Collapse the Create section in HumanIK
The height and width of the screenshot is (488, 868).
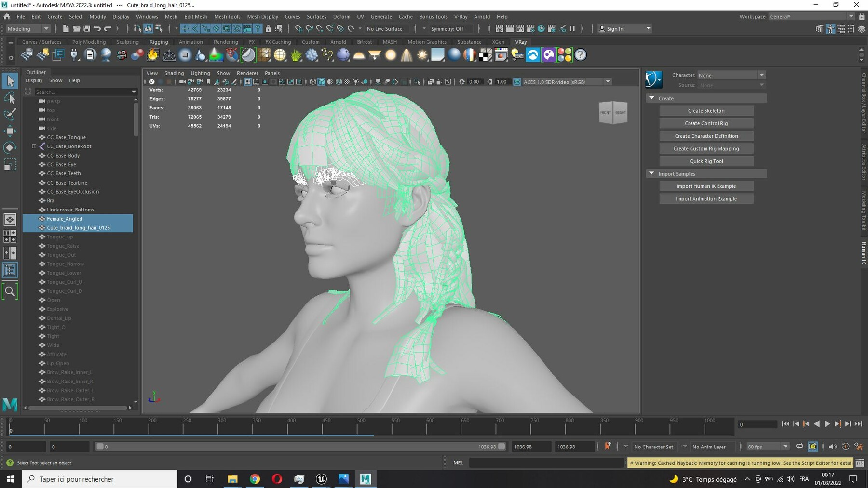point(652,98)
